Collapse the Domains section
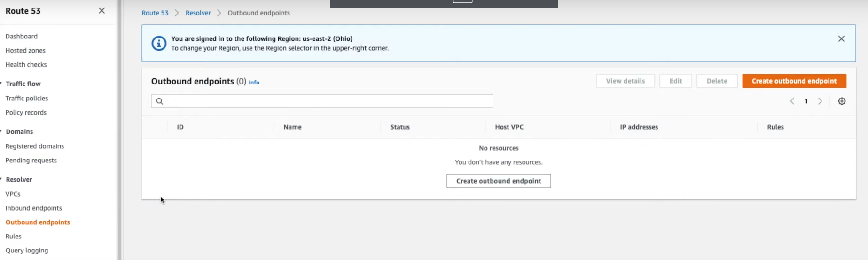Image resolution: width=868 pixels, height=260 pixels. click(1, 131)
